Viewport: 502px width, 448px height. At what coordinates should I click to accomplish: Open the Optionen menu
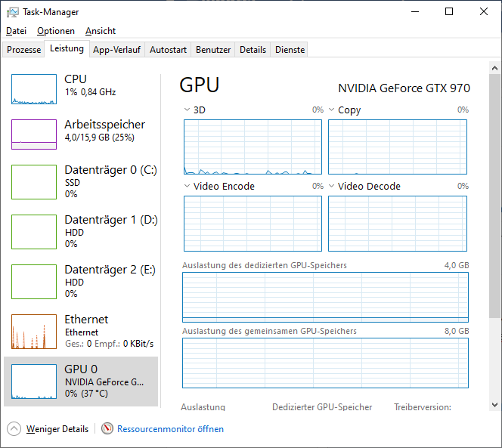(56, 31)
